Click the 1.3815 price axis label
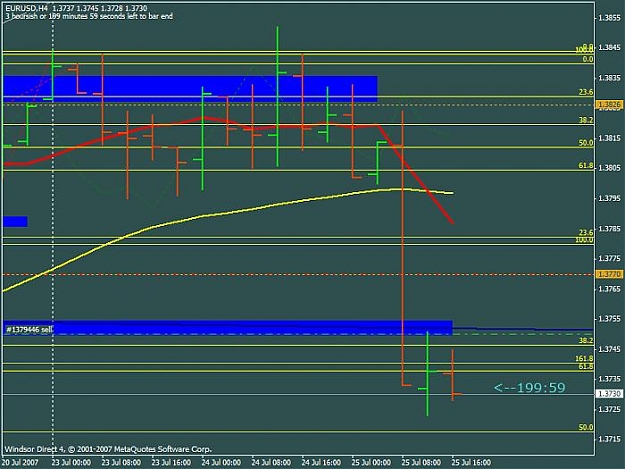Image resolution: width=625 pixels, height=469 pixels. pos(610,138)
